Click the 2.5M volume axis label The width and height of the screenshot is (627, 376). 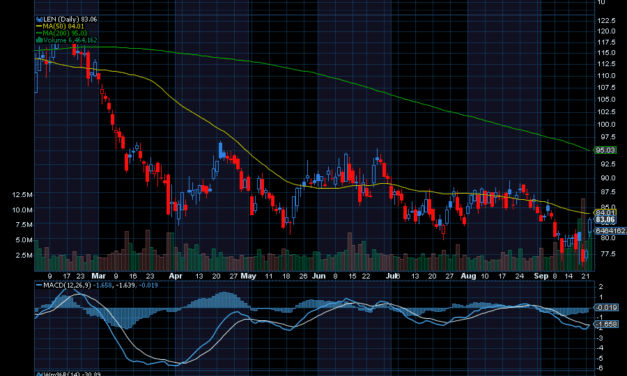24,255
